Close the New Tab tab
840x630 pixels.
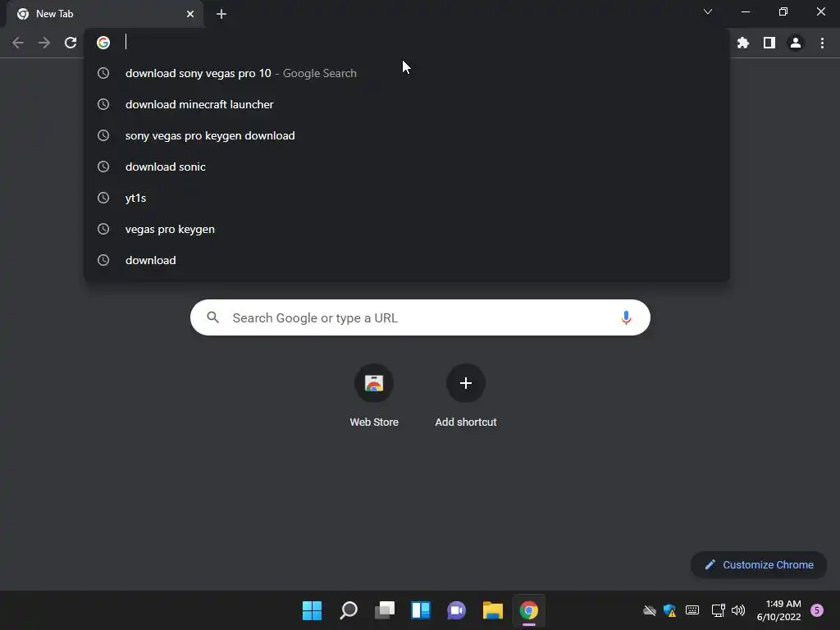coord(190,14)
